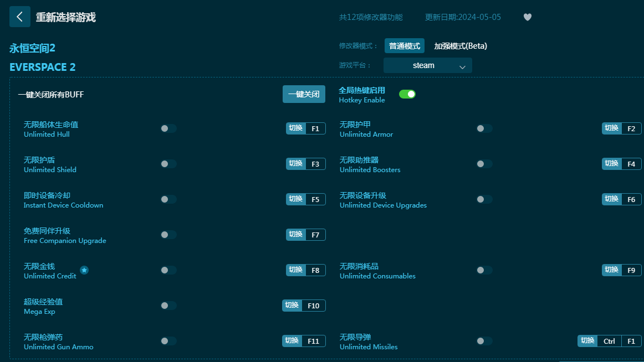Click the Unlimited Consumables label
Viewport: 644px width, 362px height.
[x=377, y=276]
